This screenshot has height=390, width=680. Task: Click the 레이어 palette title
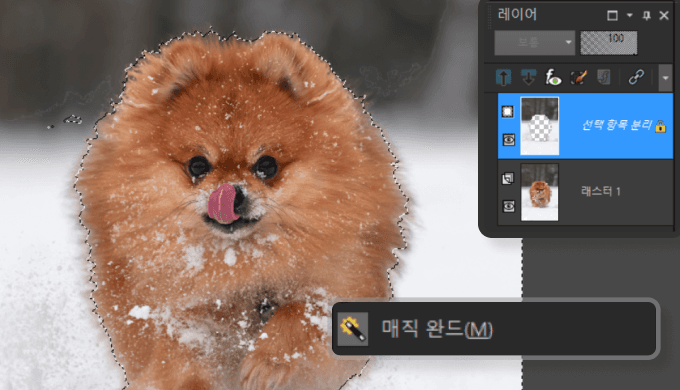[517, 15]
